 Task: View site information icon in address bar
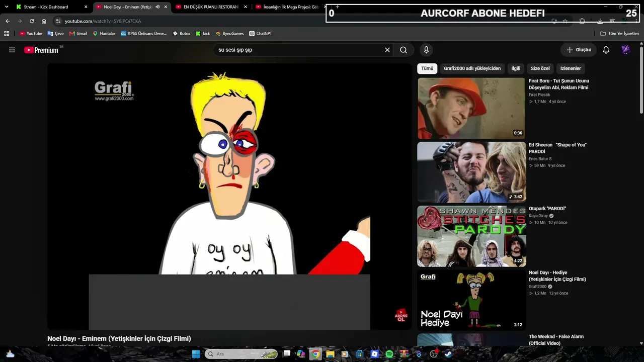58,21
